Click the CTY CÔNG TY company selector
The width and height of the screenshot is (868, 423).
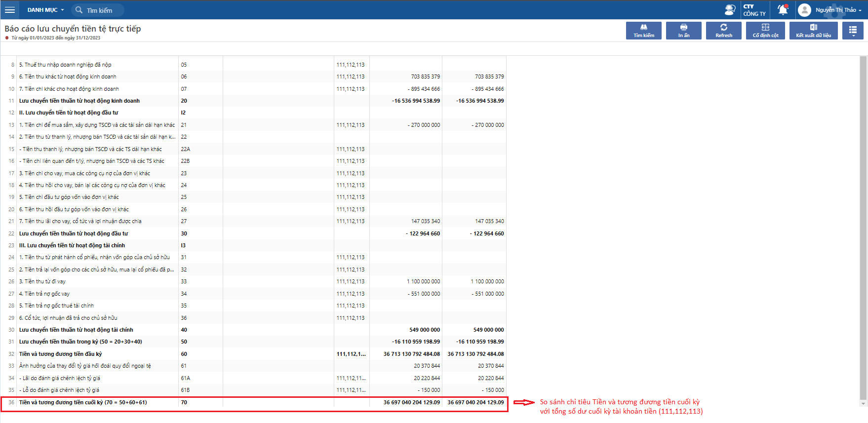[x=754, y=10]
